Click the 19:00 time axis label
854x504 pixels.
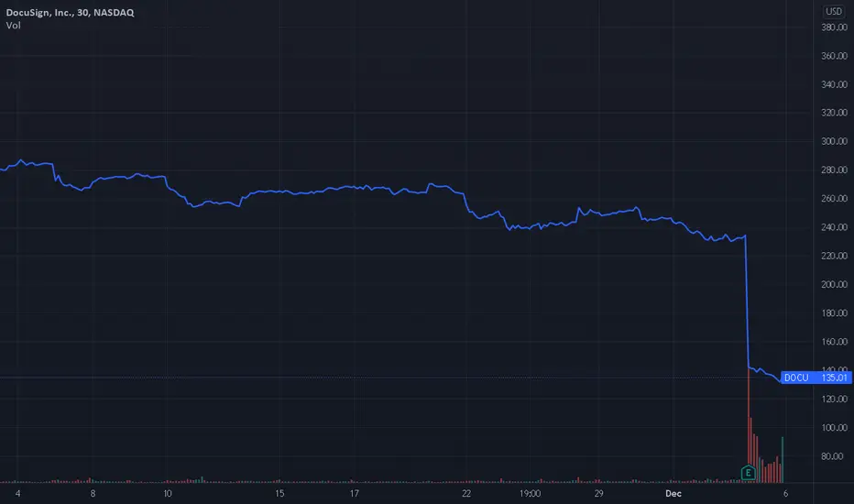pos(530,494)
